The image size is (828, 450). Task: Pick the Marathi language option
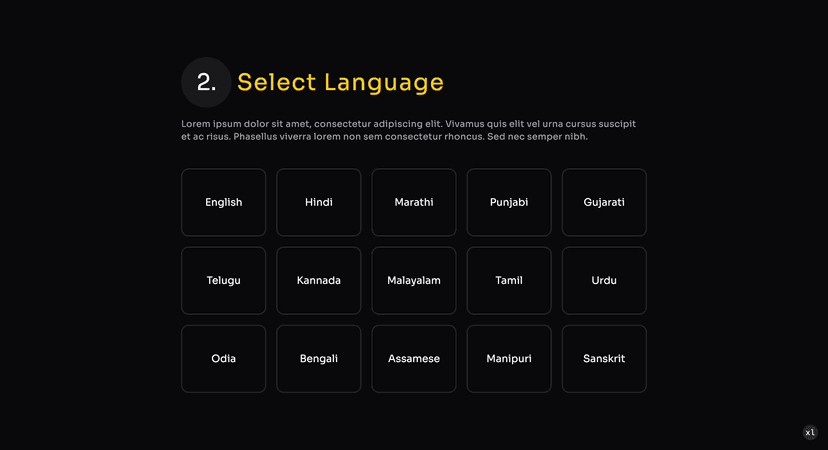[x=413, y=202]
